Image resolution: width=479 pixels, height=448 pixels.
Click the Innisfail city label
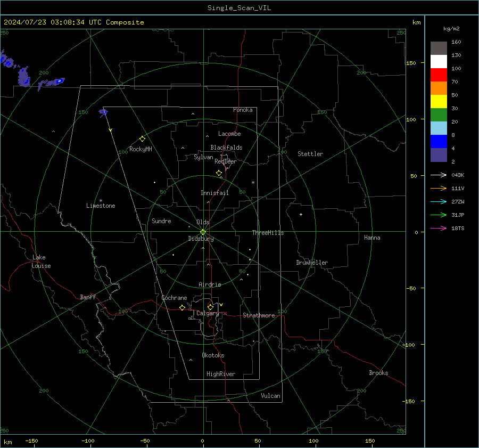click(214, 193)
